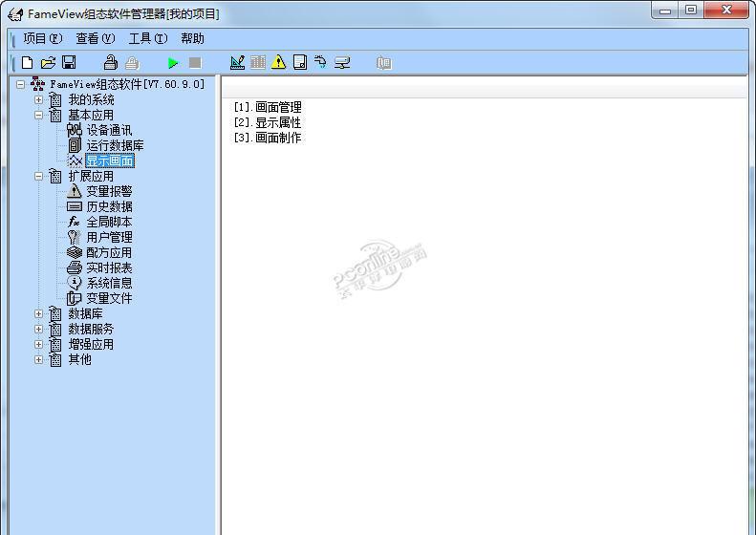
Task: Open the 项目(F) menu
Action: pyautogui.click(x=42, y=38)
